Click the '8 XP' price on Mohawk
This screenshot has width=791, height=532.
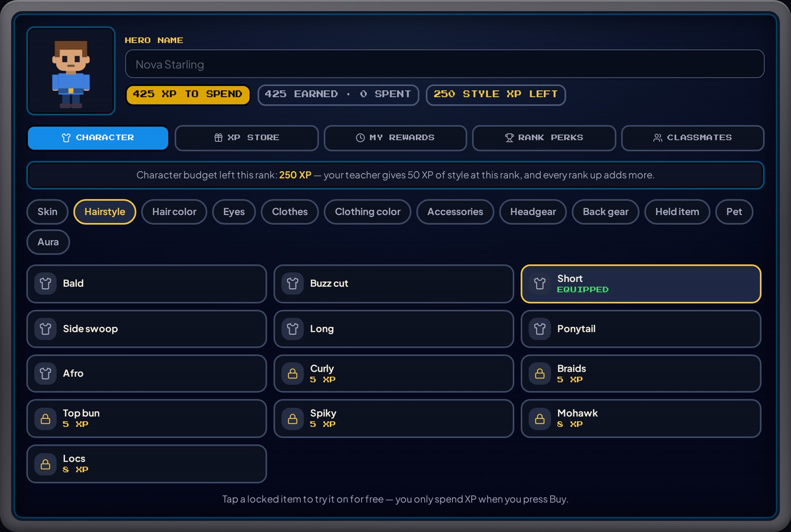coord(570,424)
